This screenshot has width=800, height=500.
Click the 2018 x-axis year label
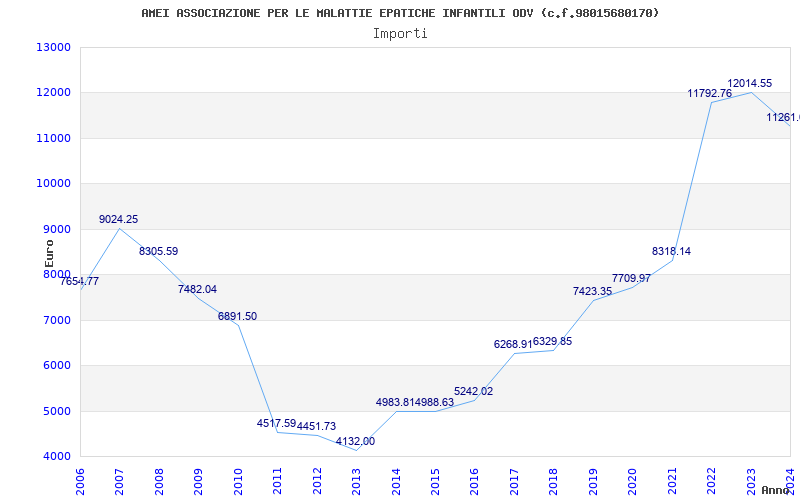(554, 481)
